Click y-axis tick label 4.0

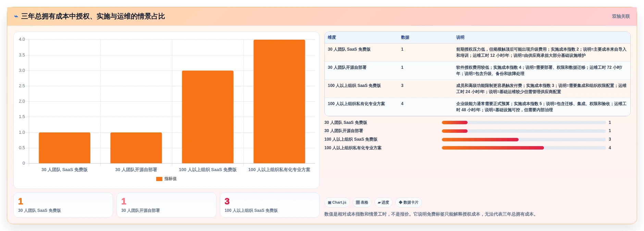coord(22,39)
